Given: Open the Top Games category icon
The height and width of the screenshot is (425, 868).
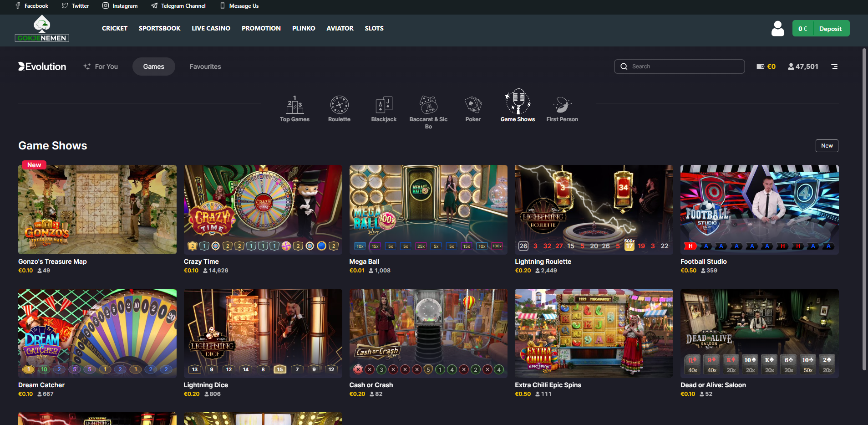Looking at the screenshot, I should point(294,105).
